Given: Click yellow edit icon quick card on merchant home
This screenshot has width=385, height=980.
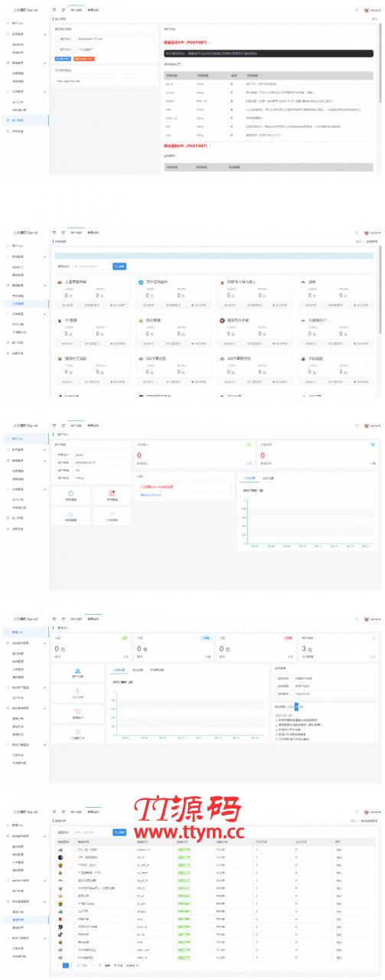Looking at the screenshot, I should (x=112, y=515).
